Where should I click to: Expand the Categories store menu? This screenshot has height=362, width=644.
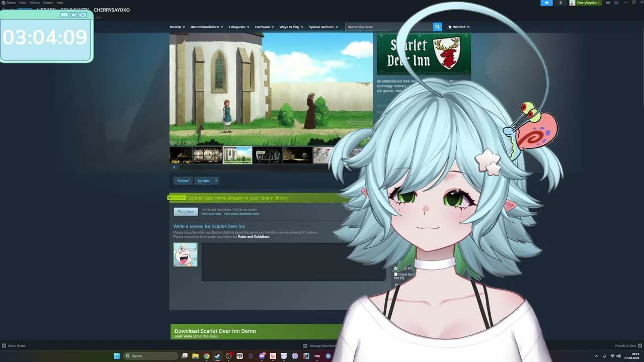[x=239, y=27]
